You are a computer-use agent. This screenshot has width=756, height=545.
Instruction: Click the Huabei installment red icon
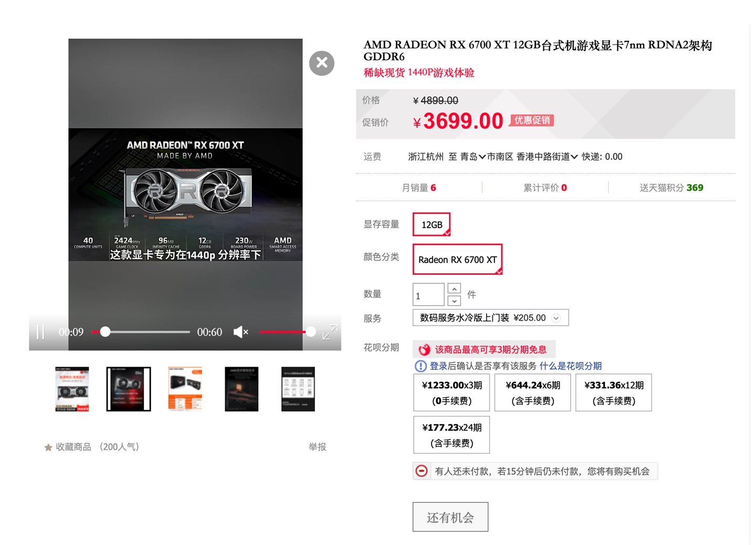point(424,349)
